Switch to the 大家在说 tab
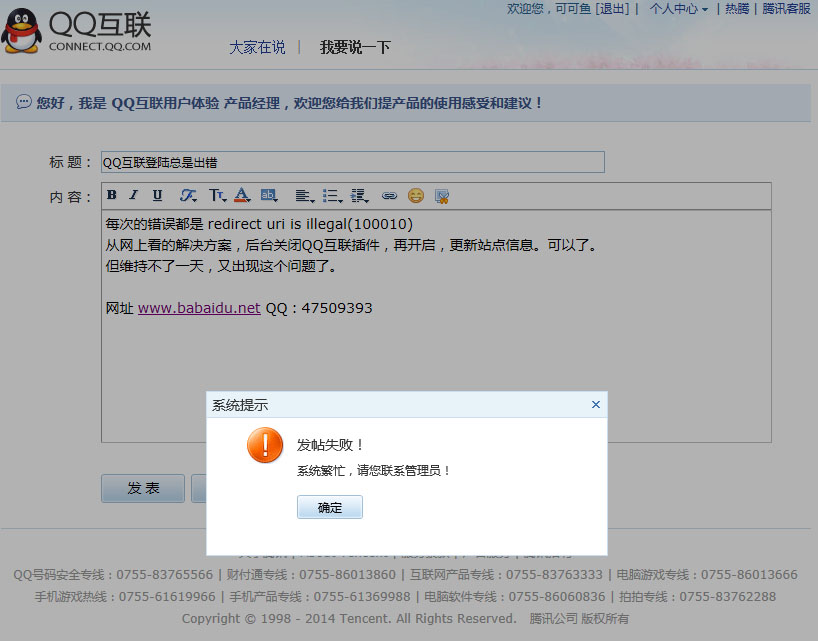 (x=257, y=47)
